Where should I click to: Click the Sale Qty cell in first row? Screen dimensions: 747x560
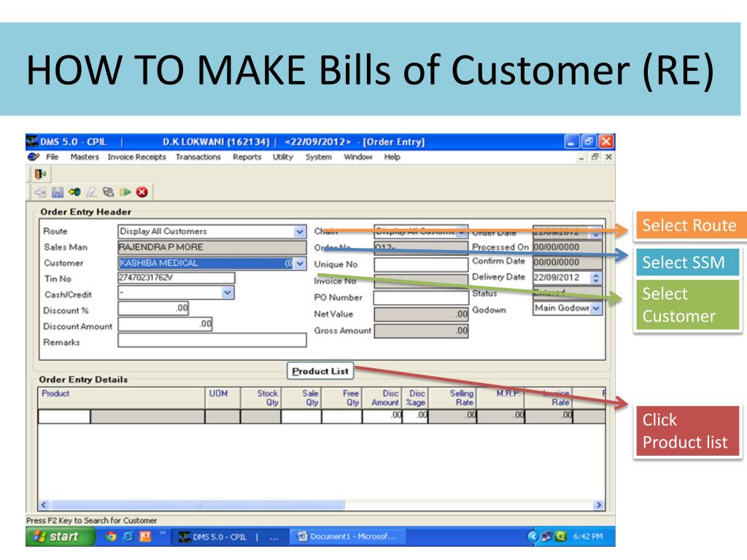[x=301, y=416]
